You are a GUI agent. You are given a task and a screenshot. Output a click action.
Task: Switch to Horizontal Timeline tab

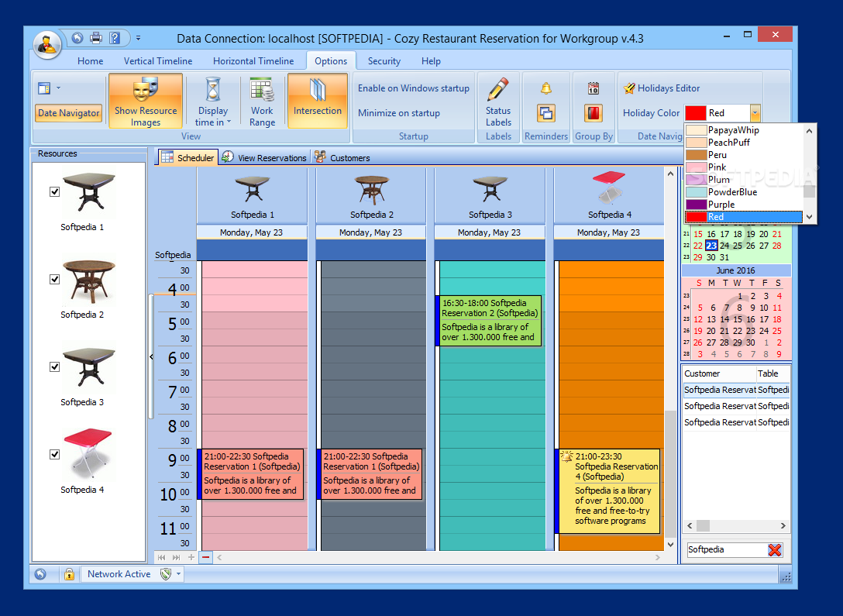(253, 61)
